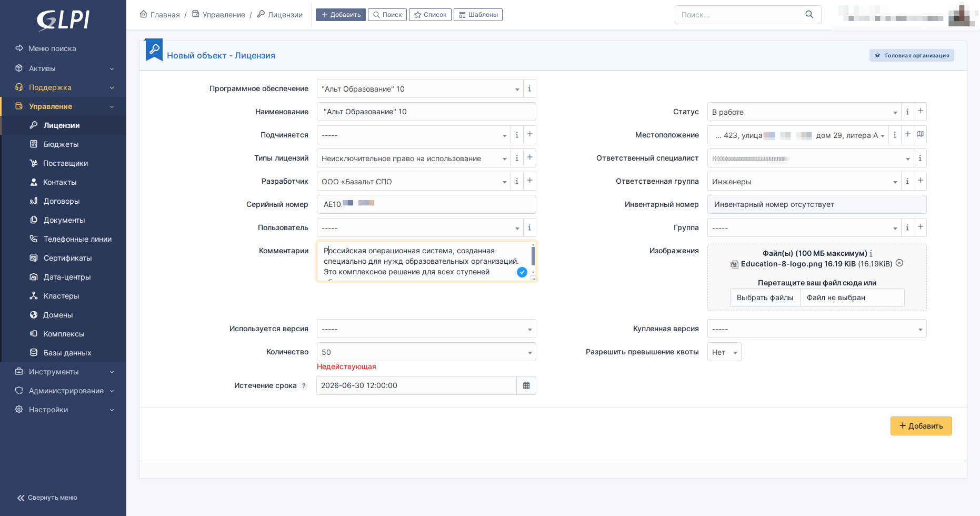This screenshot has width=980, height=516.
Task: Click the blue checkmark icon in Комментарии
Action: coord(522,272)
